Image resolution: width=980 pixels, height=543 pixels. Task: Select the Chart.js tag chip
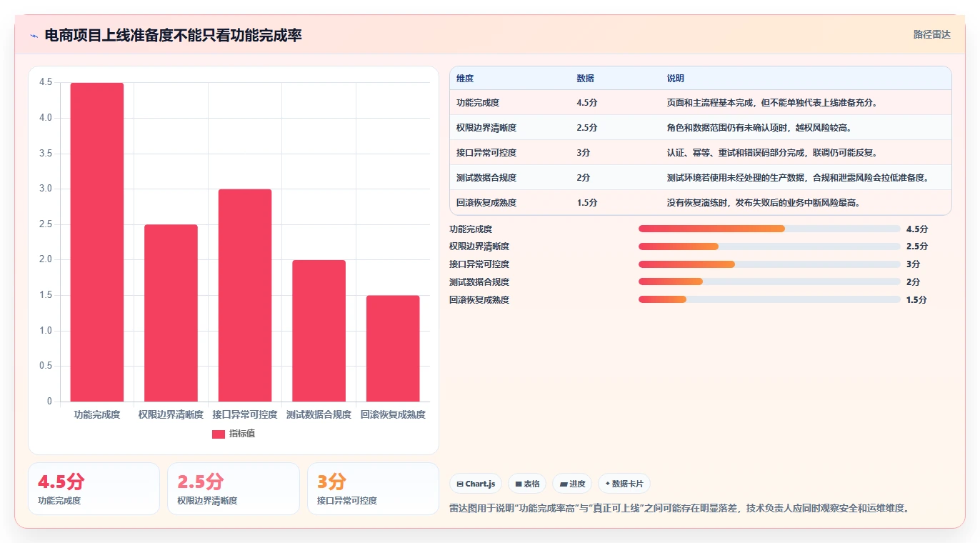point(476,484)
